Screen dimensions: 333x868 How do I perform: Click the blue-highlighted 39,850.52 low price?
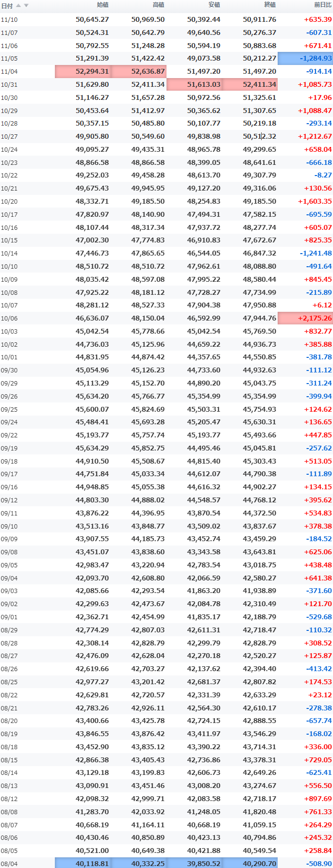[x=195, y=864]
